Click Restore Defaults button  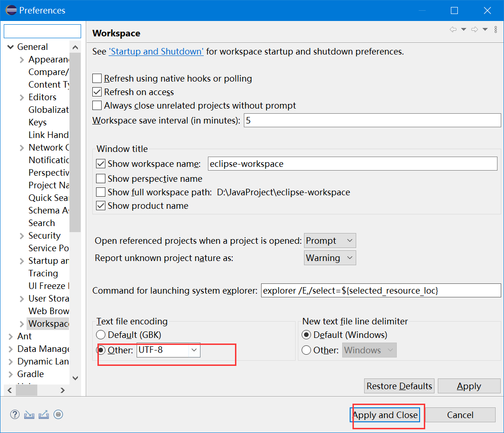click(x=399, y=386)
